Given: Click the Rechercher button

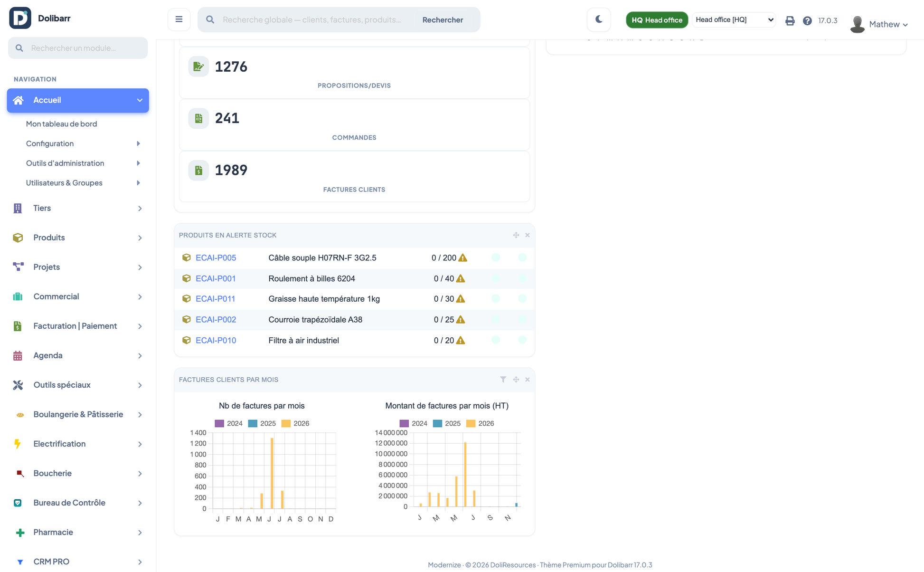Looking at the screenshot, I should (x=443, y=19).
